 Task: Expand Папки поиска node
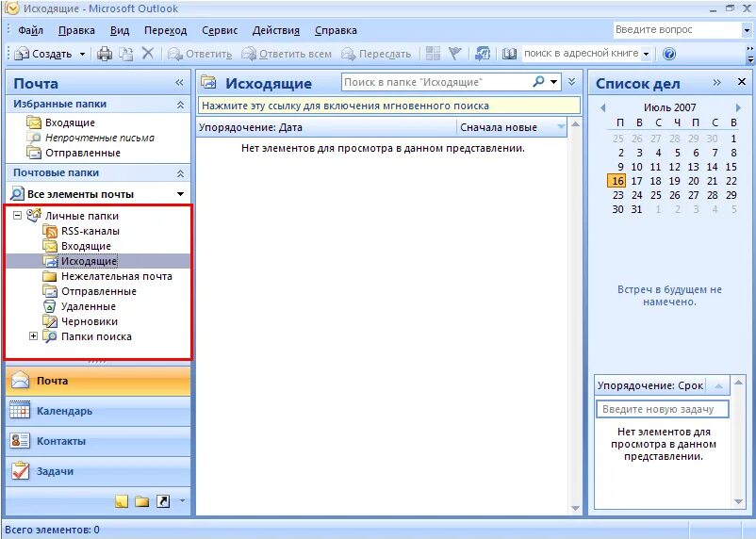pos(33,336)
